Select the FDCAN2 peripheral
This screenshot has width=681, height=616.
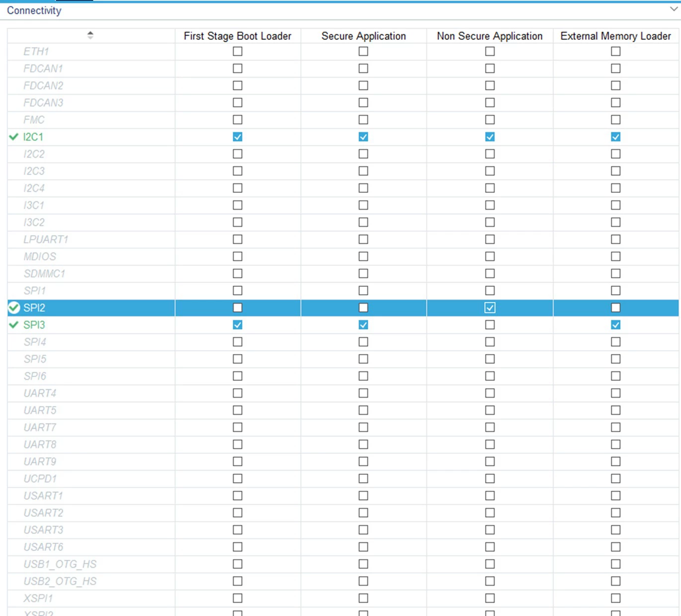43,86
